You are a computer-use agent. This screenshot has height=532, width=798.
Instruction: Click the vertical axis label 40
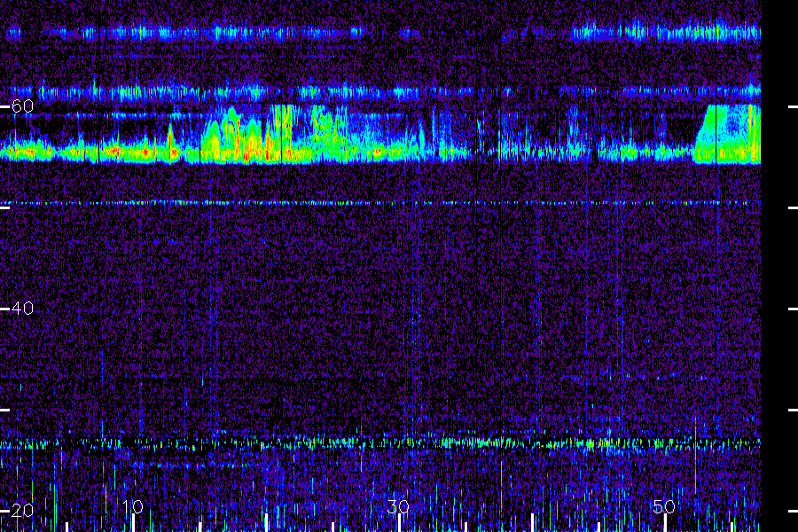[x=22, y=309]
